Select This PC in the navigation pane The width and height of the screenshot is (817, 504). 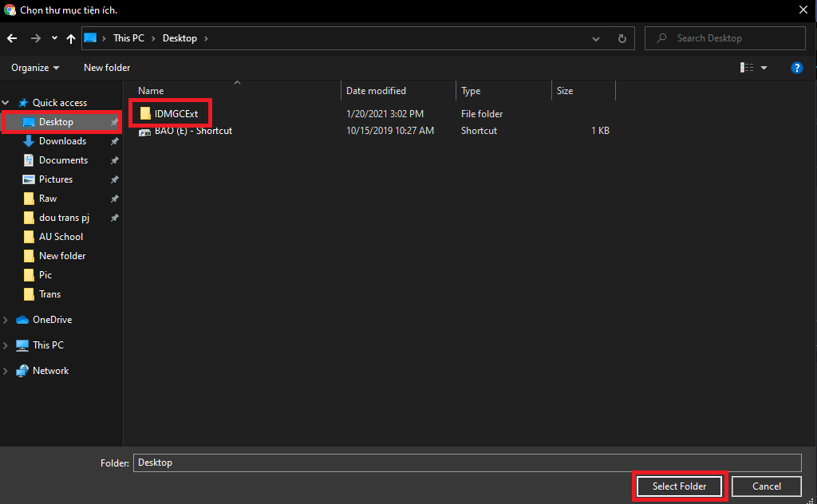coord(48,345)
